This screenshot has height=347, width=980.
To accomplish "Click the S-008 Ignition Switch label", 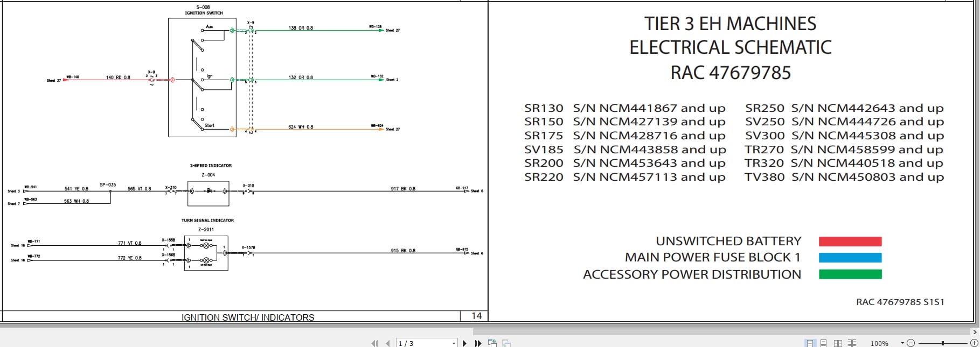I will point(204,10).
